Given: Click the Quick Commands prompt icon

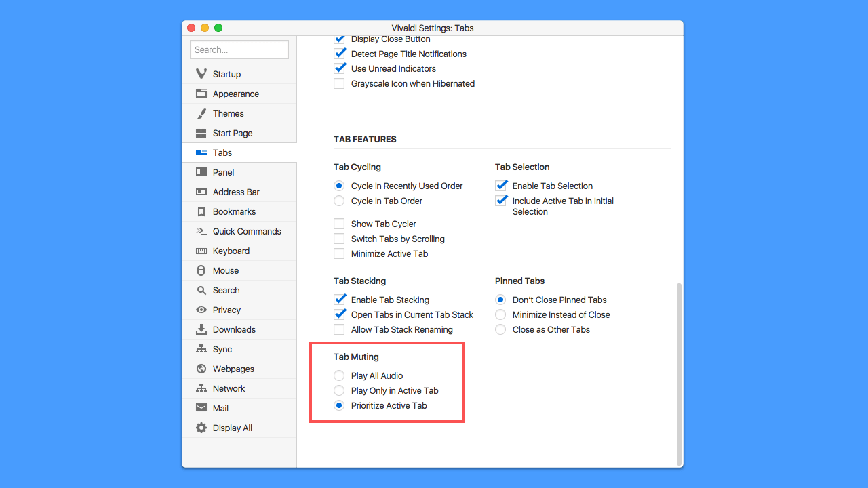Looking at the screenshot, I should tap(201, 231).
